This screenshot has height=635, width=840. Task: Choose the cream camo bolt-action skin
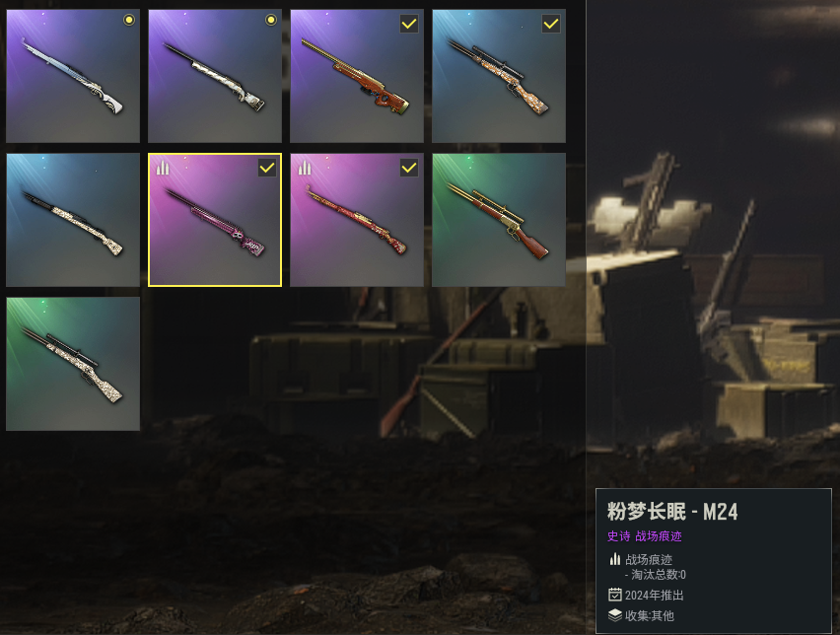click(215, 76)
